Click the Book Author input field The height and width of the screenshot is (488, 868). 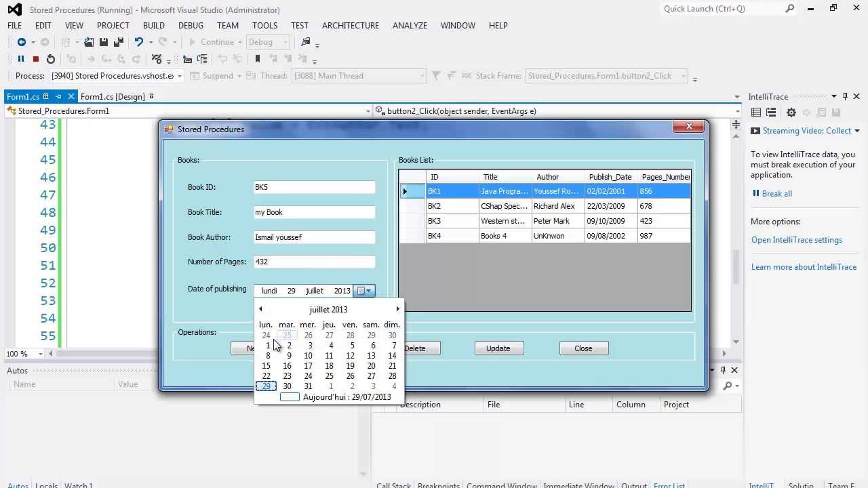[x=314, y=237]
